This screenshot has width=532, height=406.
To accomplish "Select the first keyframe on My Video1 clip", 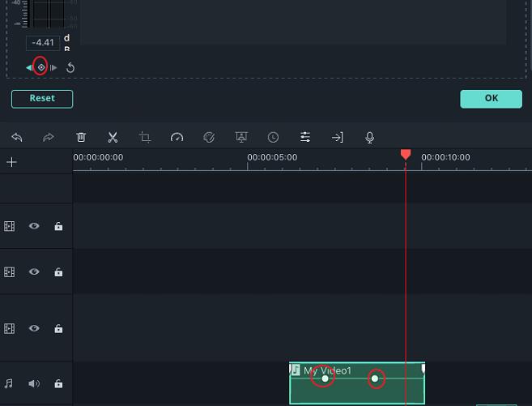I will click(325, 378).
